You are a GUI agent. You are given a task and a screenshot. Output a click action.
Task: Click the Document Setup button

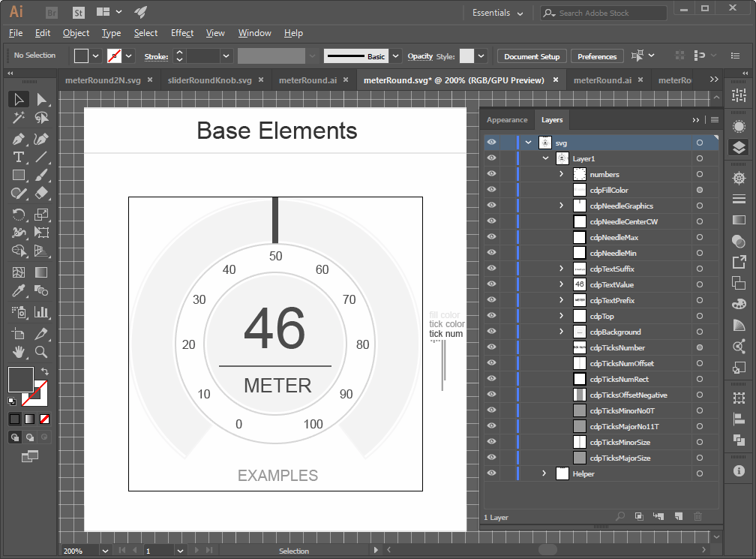pyautogui.click(x=532, y=56)
